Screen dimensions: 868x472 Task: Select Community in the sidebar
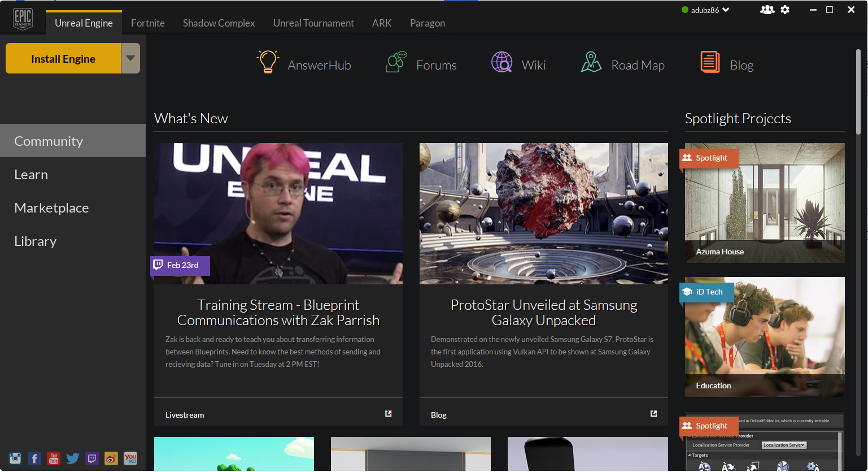point(73,141)
